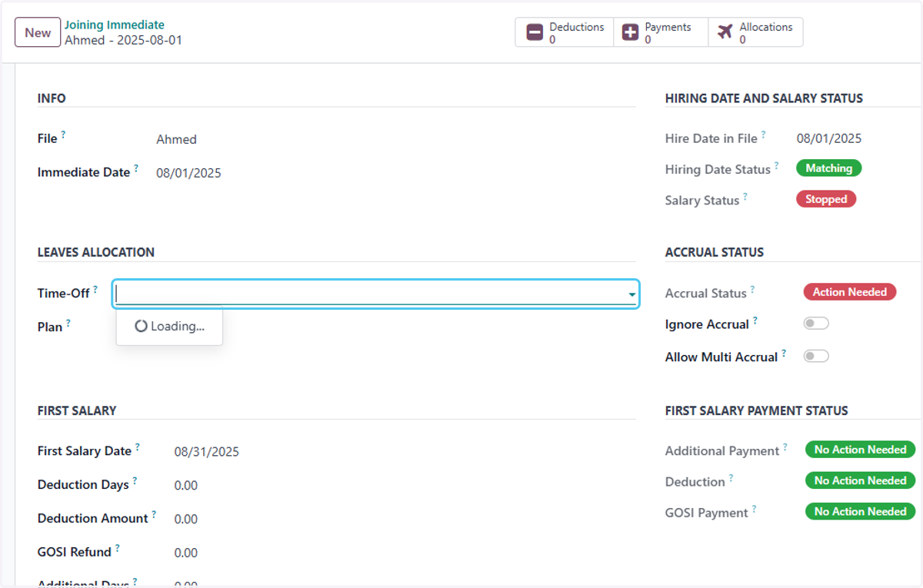Click the File value Ahmed
This screenshot has width=923, height=588.
176,139
